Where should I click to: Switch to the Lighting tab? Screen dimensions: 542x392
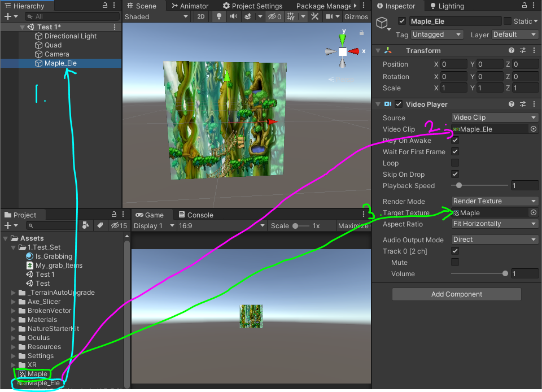coord(447,6)
